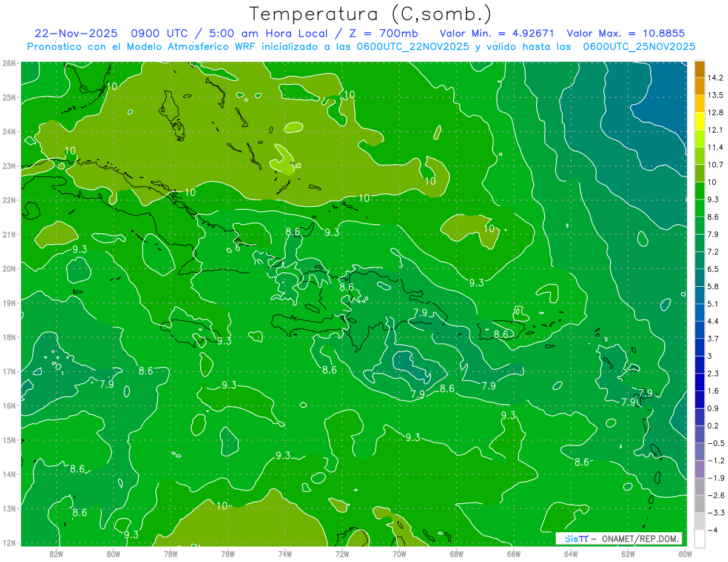Click the 16N latitude axis label

click(9, 406)
